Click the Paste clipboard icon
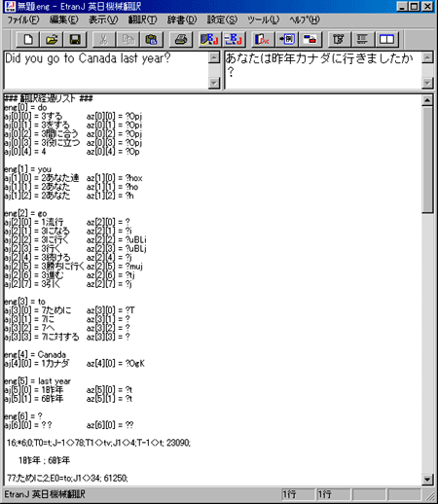This screenshot has height=504, width=438. pyautogui.click(x=152, y=40)
